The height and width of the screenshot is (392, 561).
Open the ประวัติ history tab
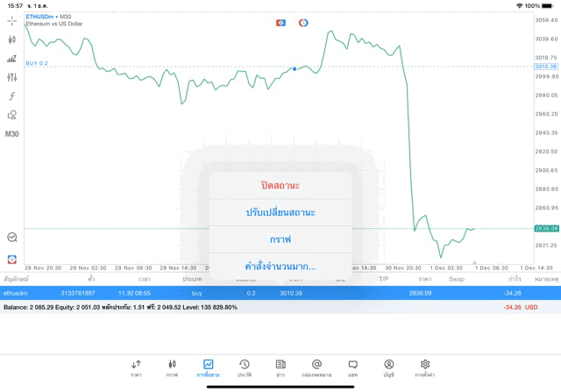pyautogui.click(x=245, y=367)
